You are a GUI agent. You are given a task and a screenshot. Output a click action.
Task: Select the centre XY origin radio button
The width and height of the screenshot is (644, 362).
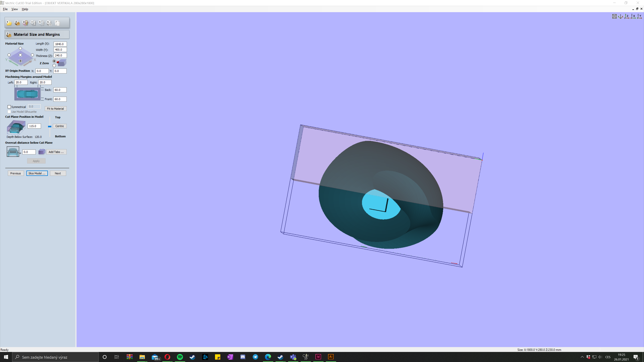(20, 55)
